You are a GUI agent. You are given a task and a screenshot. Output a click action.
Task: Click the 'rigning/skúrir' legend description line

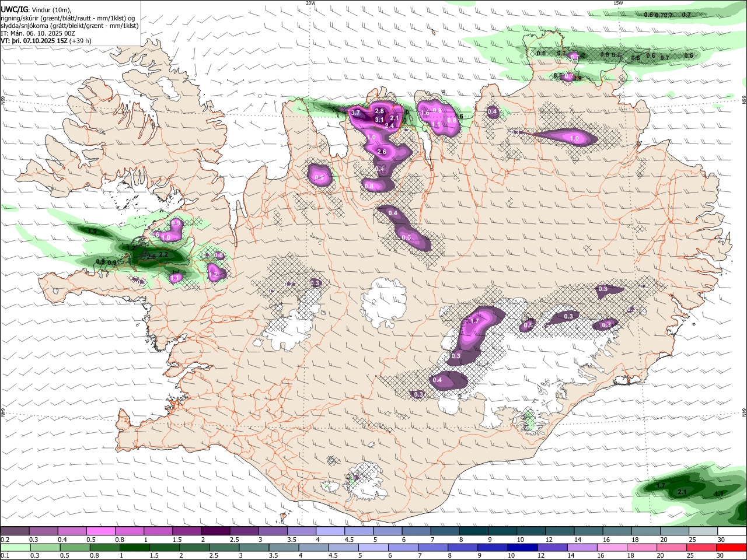pos(68,17)
